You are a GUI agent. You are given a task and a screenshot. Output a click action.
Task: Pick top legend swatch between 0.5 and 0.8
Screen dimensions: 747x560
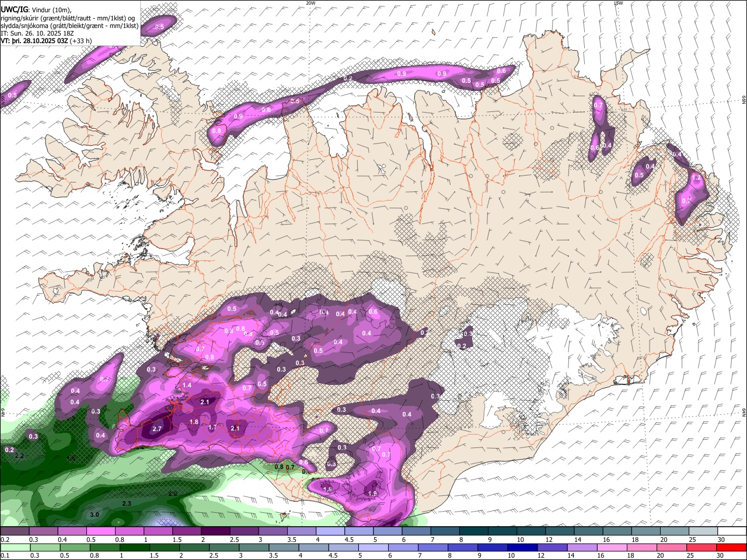100,531
